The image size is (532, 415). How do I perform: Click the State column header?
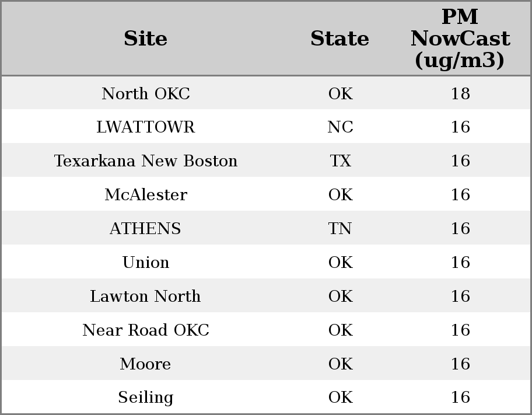coord(339,39)
